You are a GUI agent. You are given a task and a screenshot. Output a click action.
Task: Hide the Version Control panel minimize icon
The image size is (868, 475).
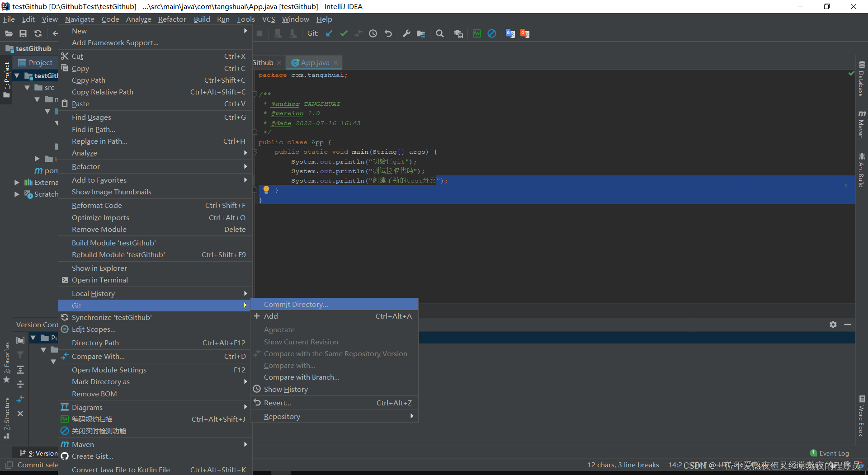click(x=848, y=325)
